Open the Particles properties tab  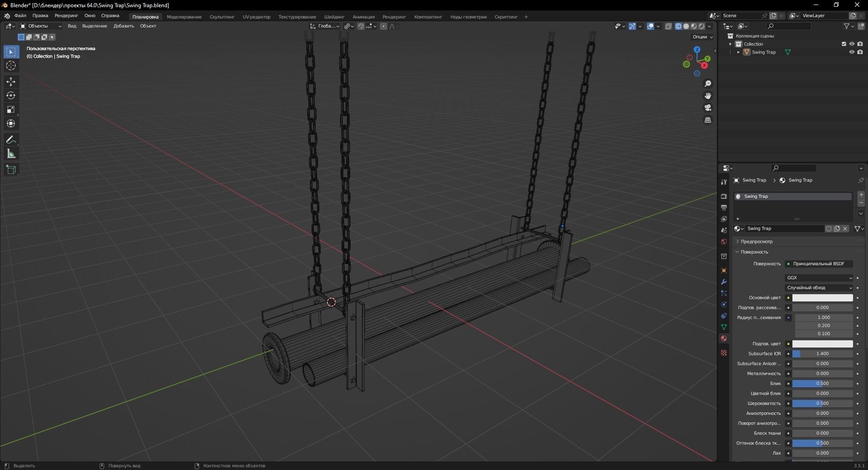pos(724,293)
